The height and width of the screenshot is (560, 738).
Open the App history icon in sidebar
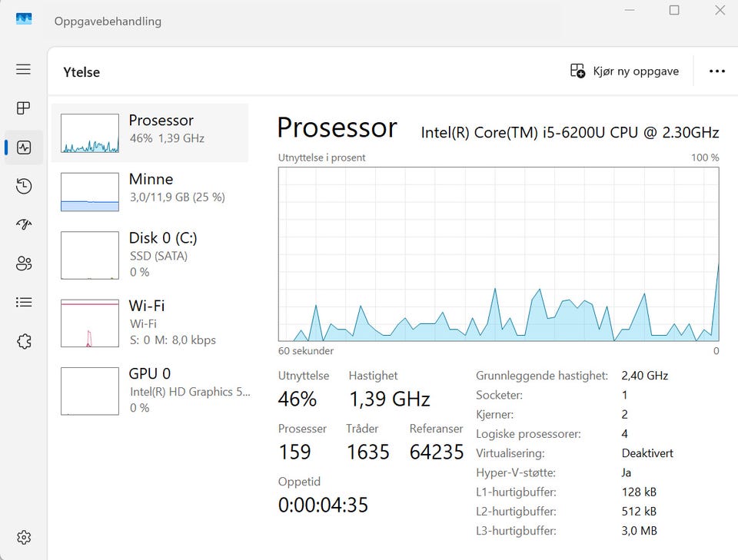tap(24, 186)
